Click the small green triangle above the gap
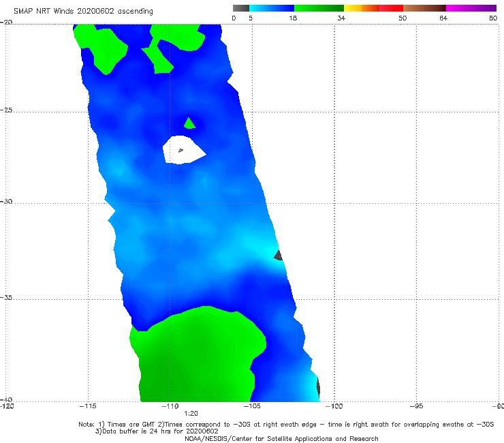Viewport: 504px width, 443px height. pos(189,124)
